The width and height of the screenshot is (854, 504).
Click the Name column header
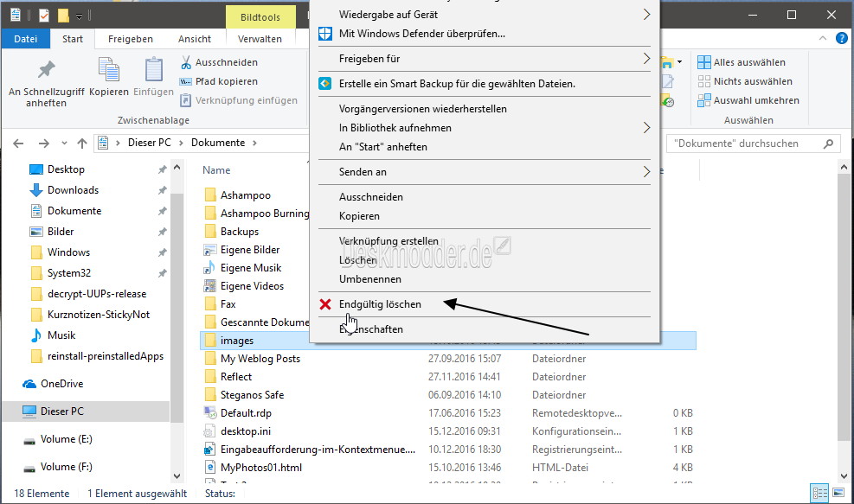coord(216,170)
